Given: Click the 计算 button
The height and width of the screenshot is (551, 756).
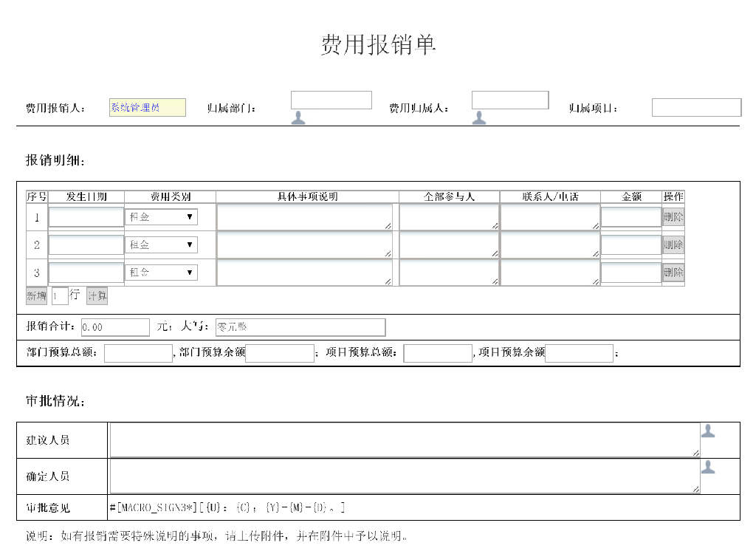Looking at the screenshot, I should point(97,296).
